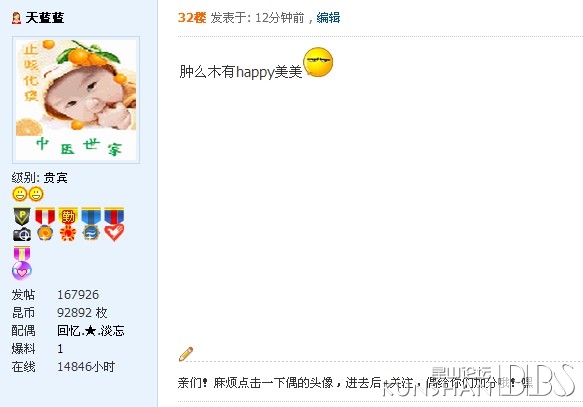
Task: Click the 32楼 floor number link
Action: tap(192, 17)
